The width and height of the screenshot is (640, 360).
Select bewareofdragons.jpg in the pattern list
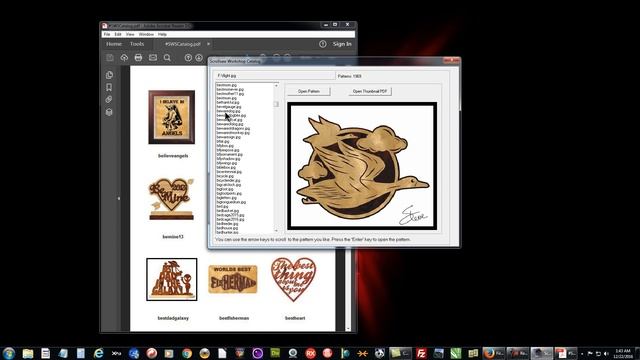coord(233,129)
